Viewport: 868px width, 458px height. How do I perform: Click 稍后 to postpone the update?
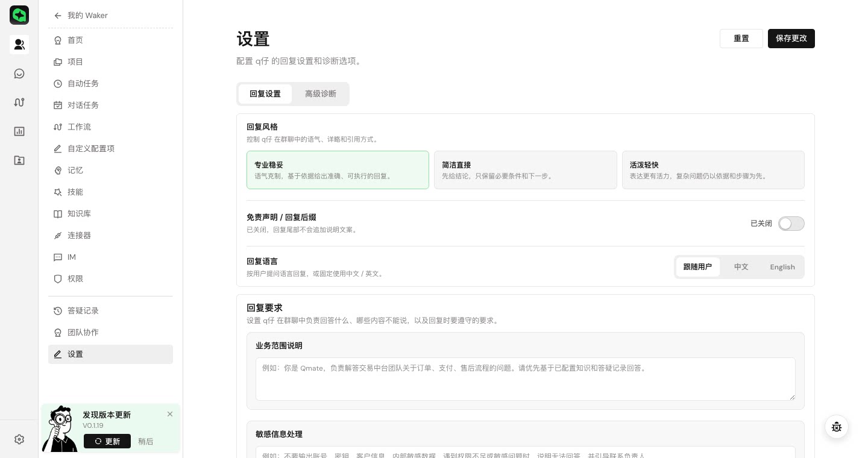(146, 442)
